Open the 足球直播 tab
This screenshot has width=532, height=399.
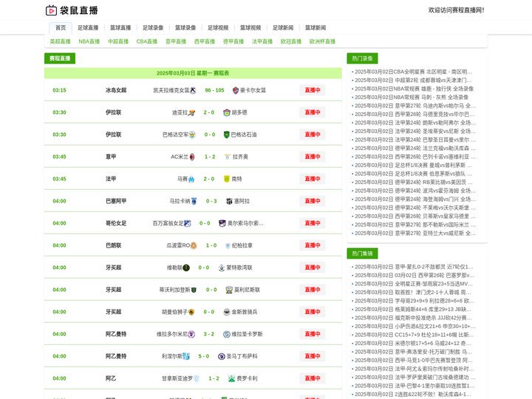click(x=88, y=28)
